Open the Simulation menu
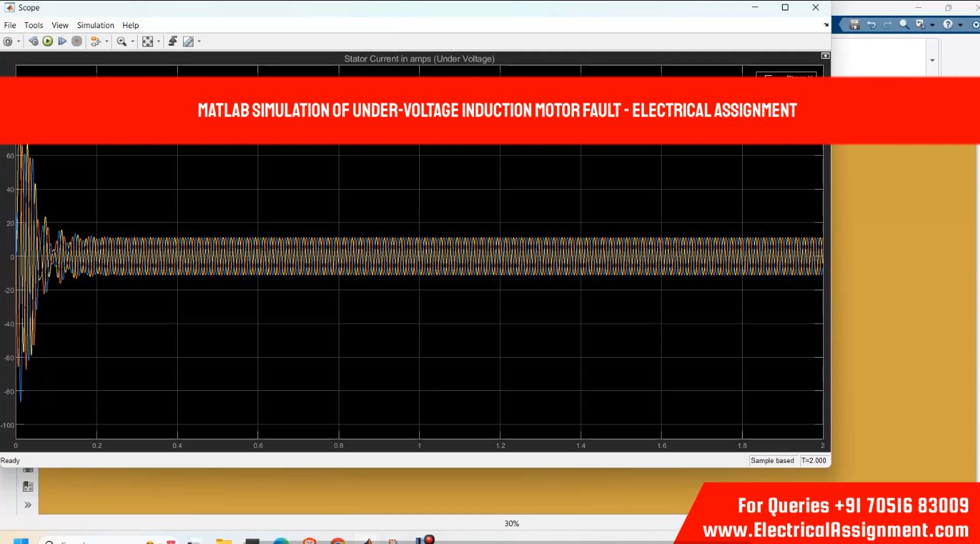This screenshot has height=544, width=980. [95, 25]
